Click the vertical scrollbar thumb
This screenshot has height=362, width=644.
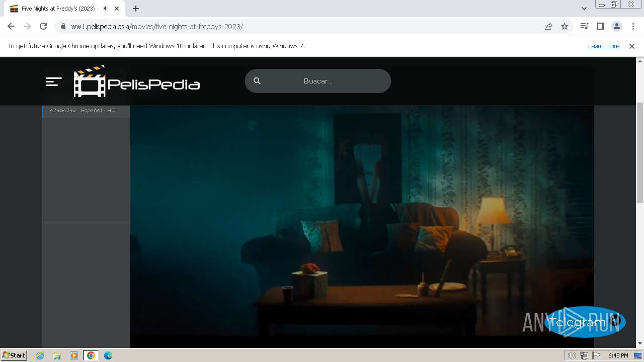[x=640, y=152]
